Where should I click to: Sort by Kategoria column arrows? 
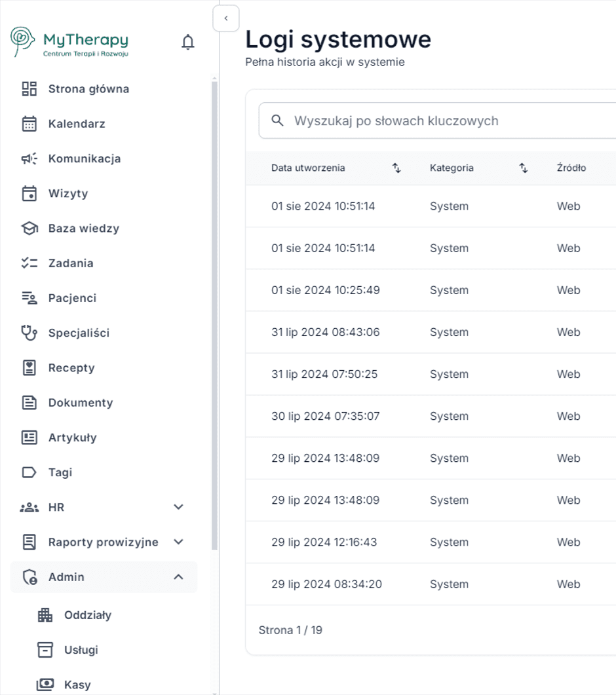[524, 168]
